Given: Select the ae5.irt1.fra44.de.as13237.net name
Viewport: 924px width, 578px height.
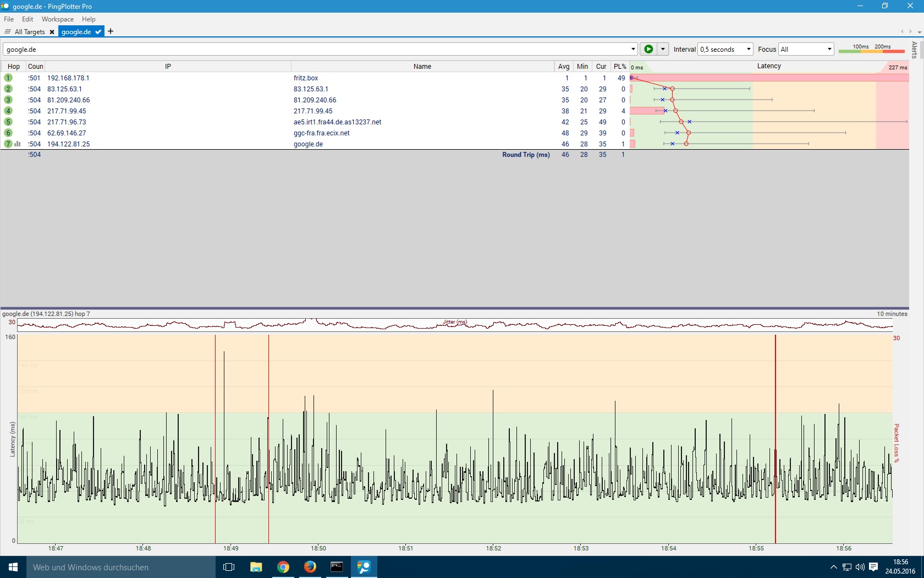Looking at the screenshot, I should [337, 122].
